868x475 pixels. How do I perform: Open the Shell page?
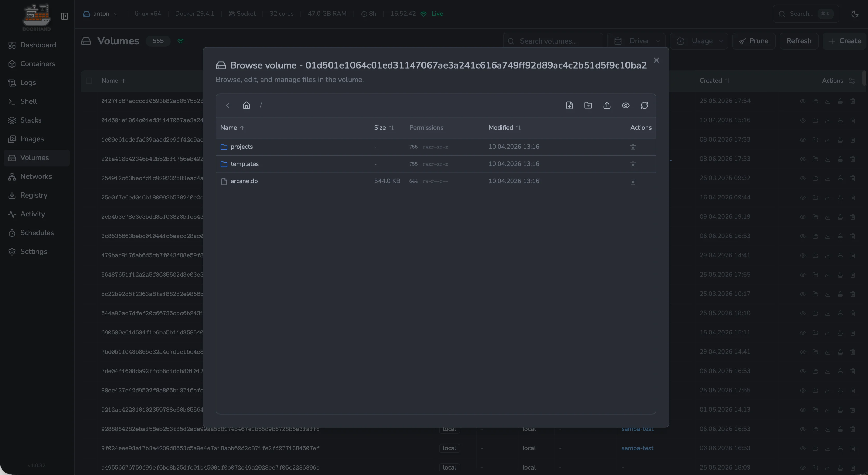click(x=36, y=101)
